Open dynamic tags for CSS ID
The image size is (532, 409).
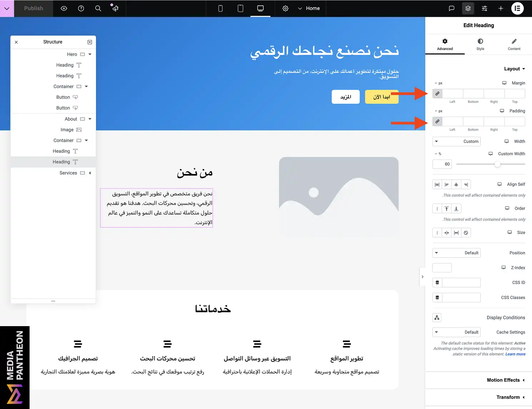437,283
